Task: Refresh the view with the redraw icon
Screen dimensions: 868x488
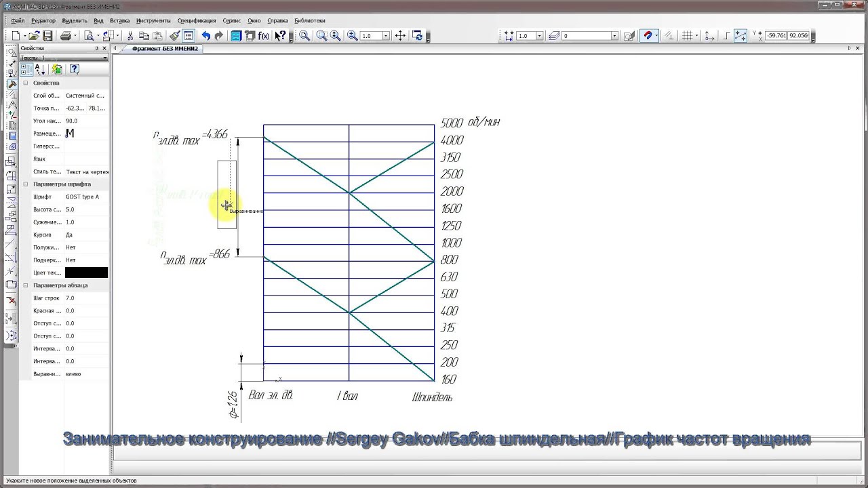Action: (418, 35)
